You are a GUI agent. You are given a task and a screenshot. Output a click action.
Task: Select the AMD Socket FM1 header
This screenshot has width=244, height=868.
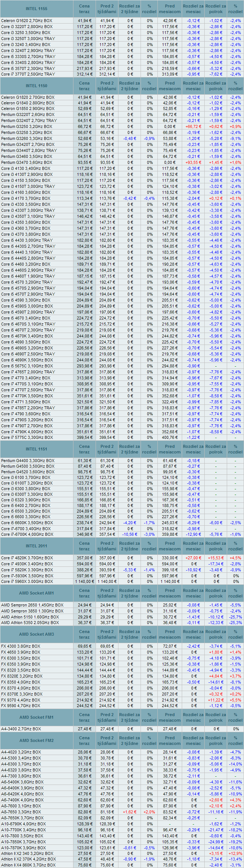point(36,717)
